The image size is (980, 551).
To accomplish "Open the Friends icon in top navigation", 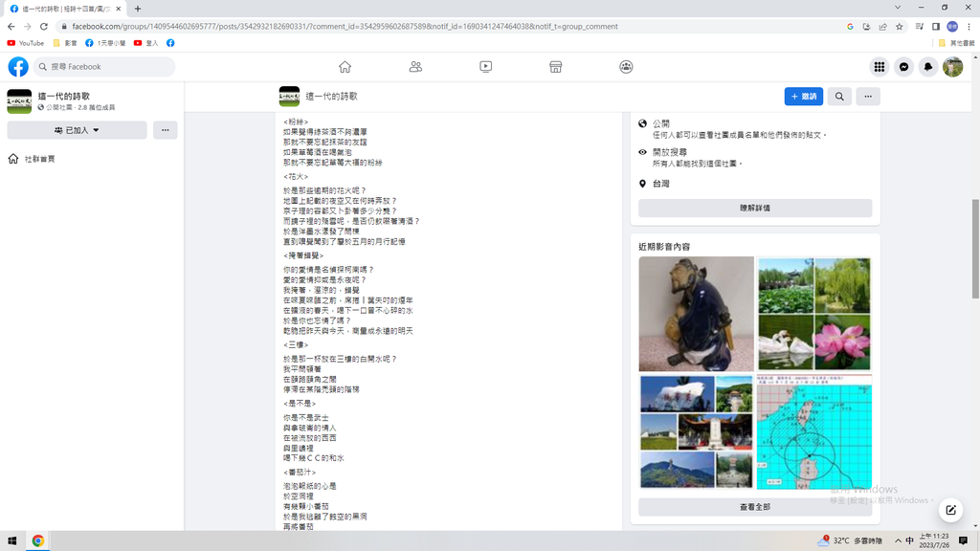I will click(415, 67).
